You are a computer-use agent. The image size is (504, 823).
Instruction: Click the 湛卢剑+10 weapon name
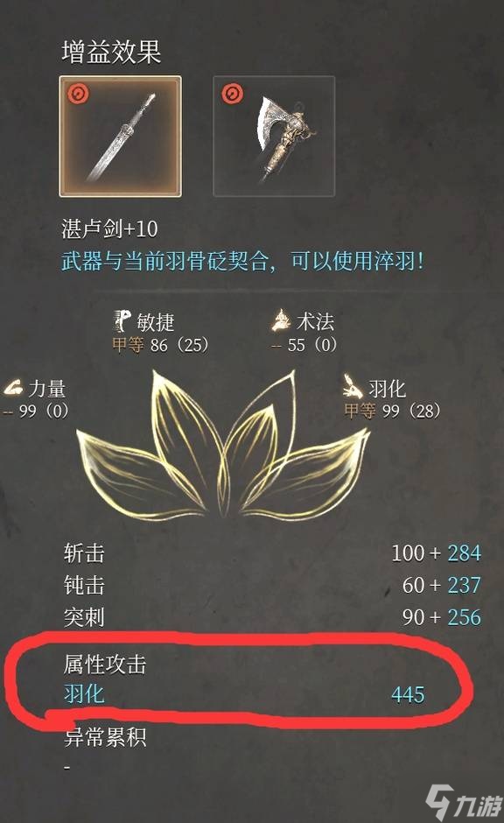click(109, 229)
